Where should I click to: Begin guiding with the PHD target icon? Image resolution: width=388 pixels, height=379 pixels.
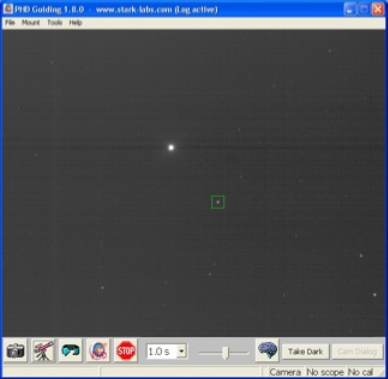[x=98, y=351]
